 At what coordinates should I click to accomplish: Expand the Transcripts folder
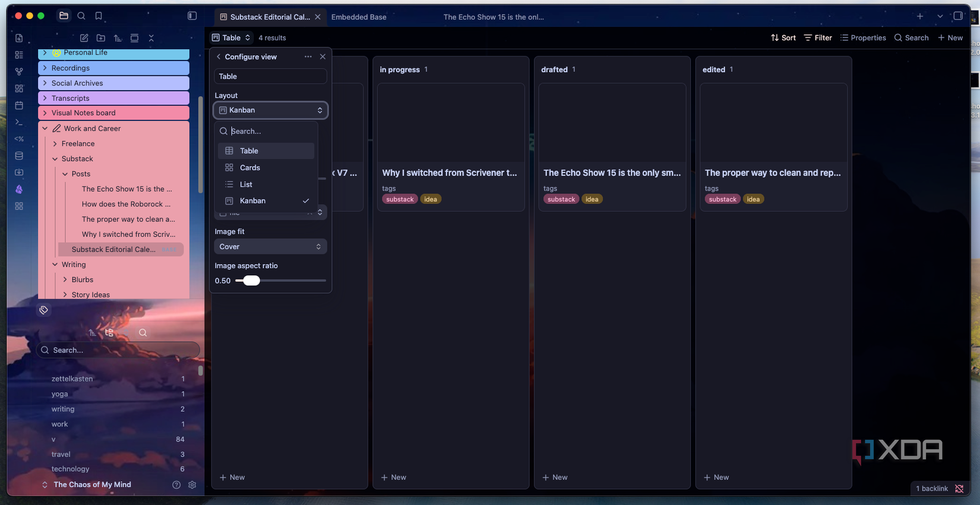[x=45, y=99]
